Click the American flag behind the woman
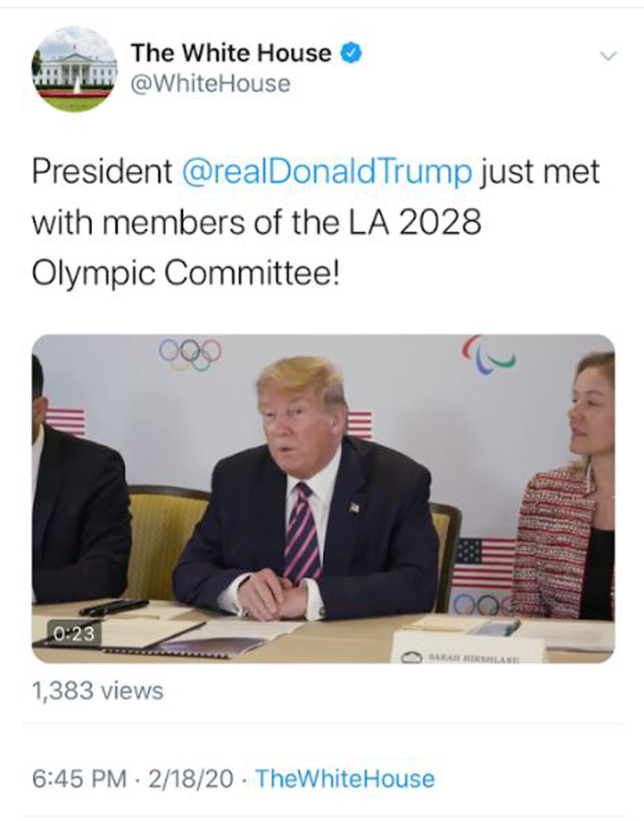The image size is (644, 821). [x=485, y=561]
